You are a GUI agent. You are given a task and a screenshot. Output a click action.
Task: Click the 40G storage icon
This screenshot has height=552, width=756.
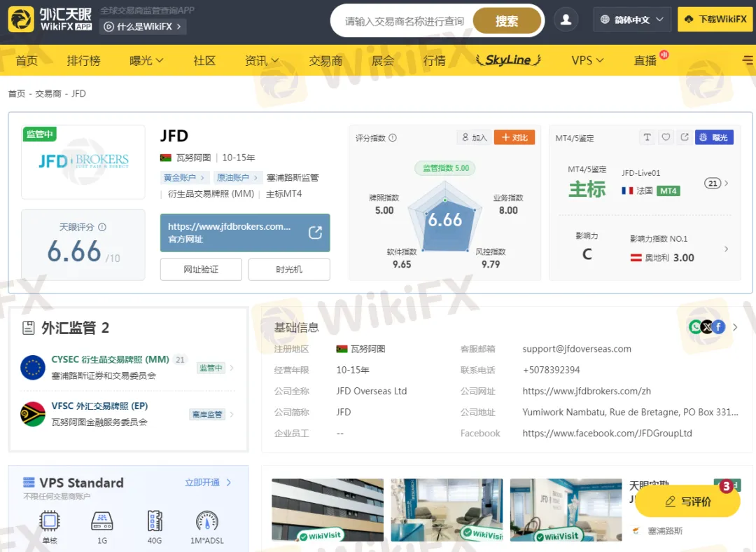[155, 520]
